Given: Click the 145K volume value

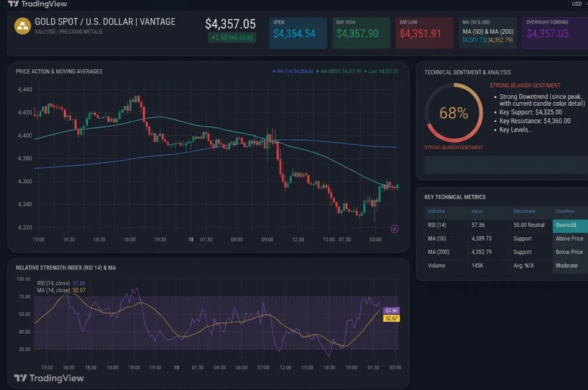Looking at the screenshot, I should tap(477, 265).
